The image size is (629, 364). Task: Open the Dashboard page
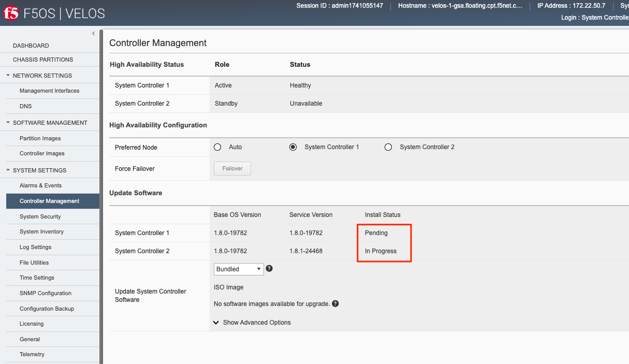31,46
